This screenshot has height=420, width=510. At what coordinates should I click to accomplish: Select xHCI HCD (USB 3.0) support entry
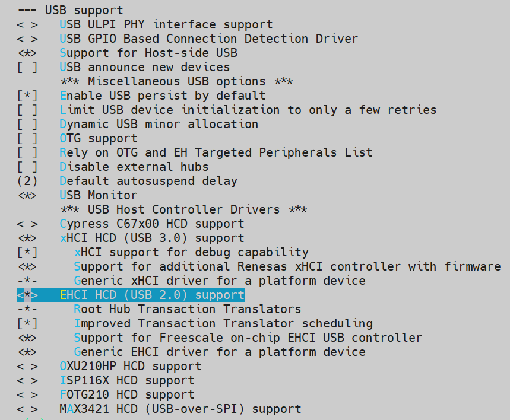(131, 238)
